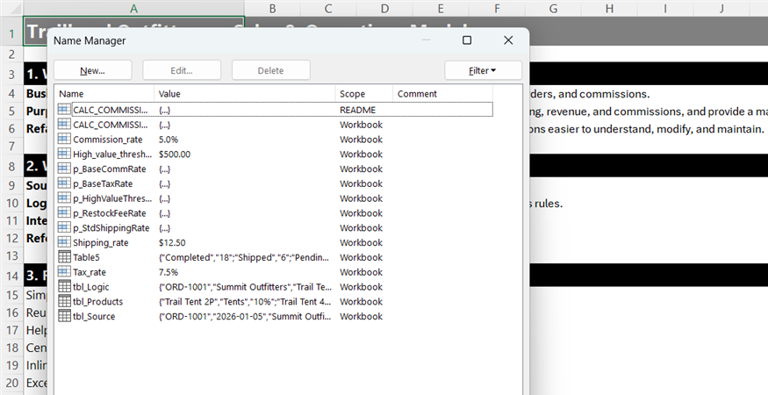Select the Shipping_rate entry text
The height and width of the screenshot is (395, 768).
pyautogui.click(x=100, y=243)
